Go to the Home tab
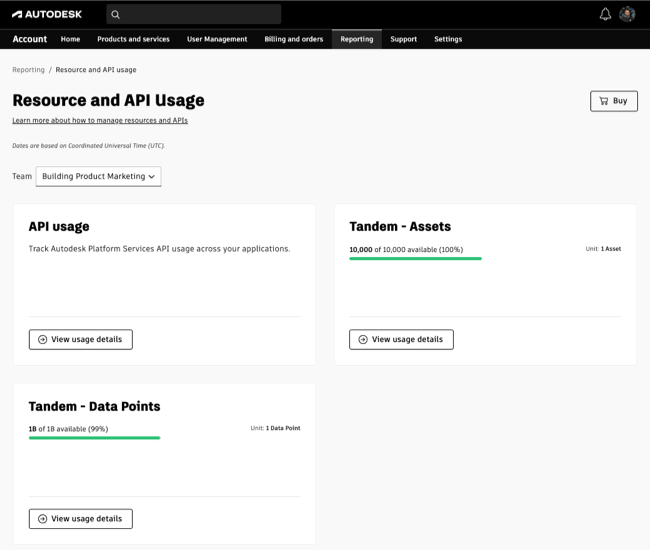Image resolution: width=650 pixels, height=550 pixels. [x=70, y=39]
